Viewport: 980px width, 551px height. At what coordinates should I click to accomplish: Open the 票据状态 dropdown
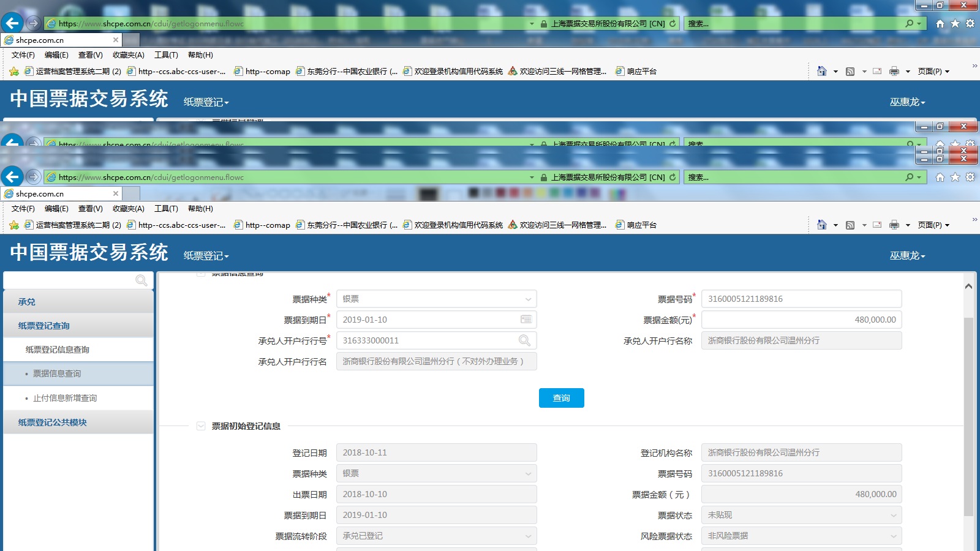pyautogui.click(x=893, y=515)
